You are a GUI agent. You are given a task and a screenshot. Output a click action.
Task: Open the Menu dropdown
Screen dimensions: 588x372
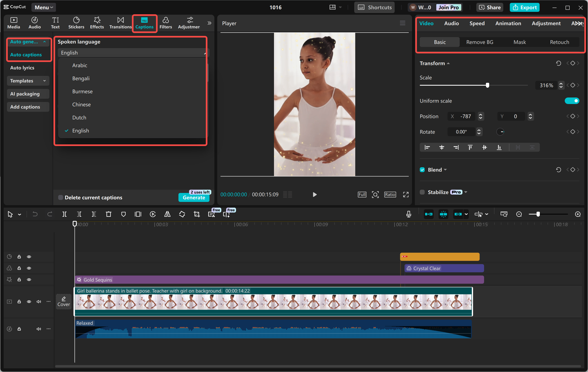[43, 7]
